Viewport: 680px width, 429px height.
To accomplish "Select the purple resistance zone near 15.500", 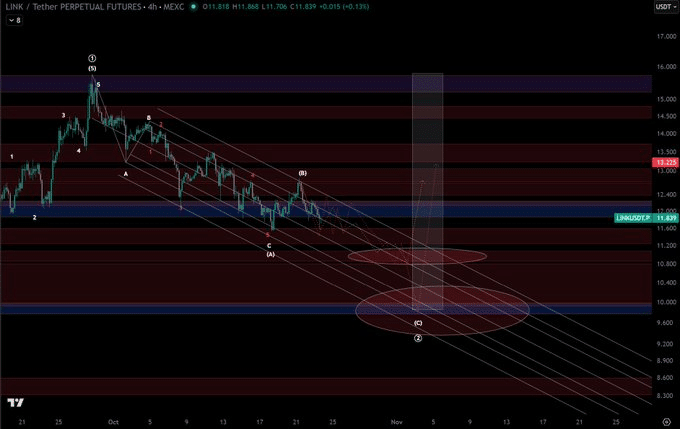I will 325,83.
